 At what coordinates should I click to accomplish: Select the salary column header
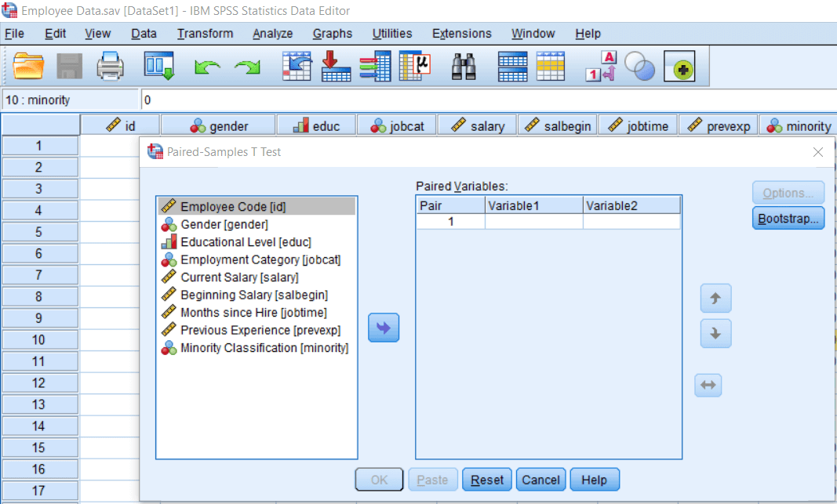click(x=477, y=126)
